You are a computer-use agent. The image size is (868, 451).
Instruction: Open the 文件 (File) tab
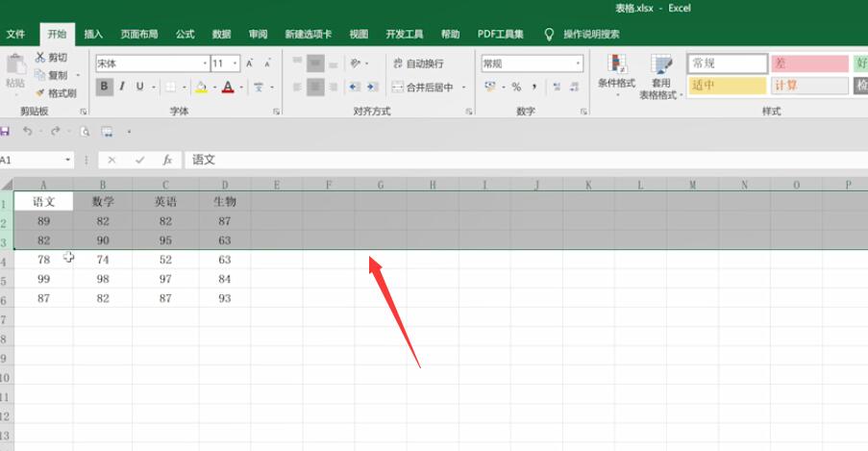(15, 35)
